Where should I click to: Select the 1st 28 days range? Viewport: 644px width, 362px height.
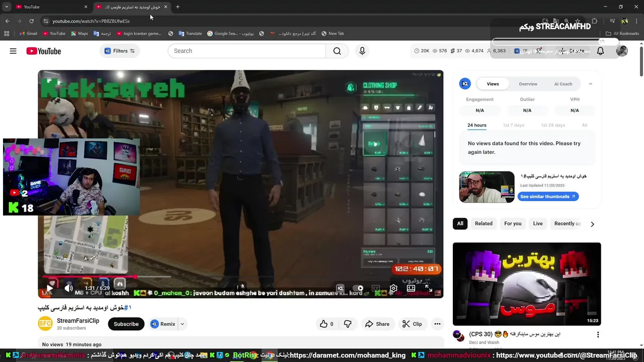pos(553,125)
